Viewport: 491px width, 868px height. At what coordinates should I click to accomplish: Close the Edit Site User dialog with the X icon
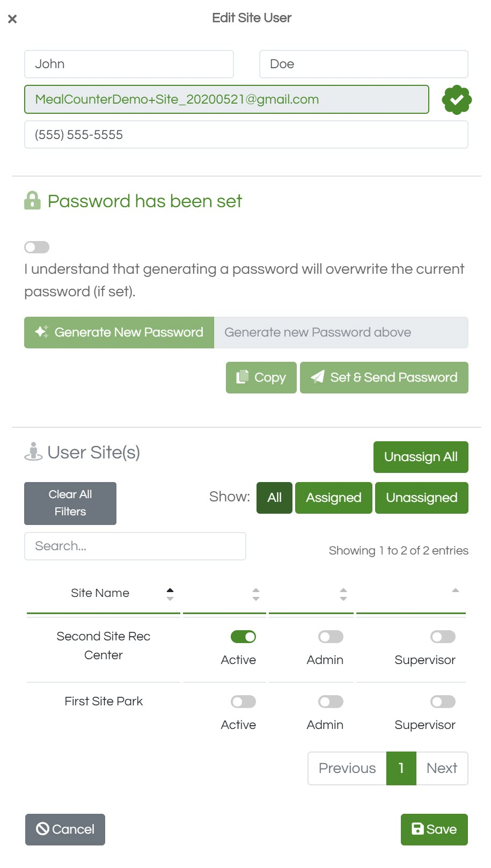pos(12,19)
